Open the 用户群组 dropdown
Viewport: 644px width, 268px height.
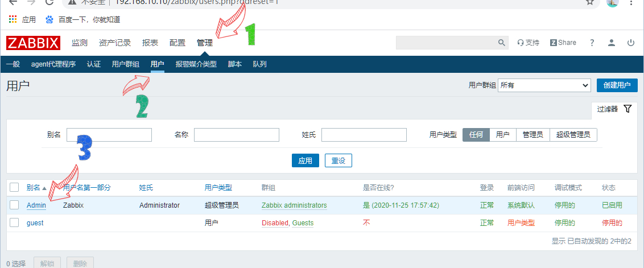point(544,85)
